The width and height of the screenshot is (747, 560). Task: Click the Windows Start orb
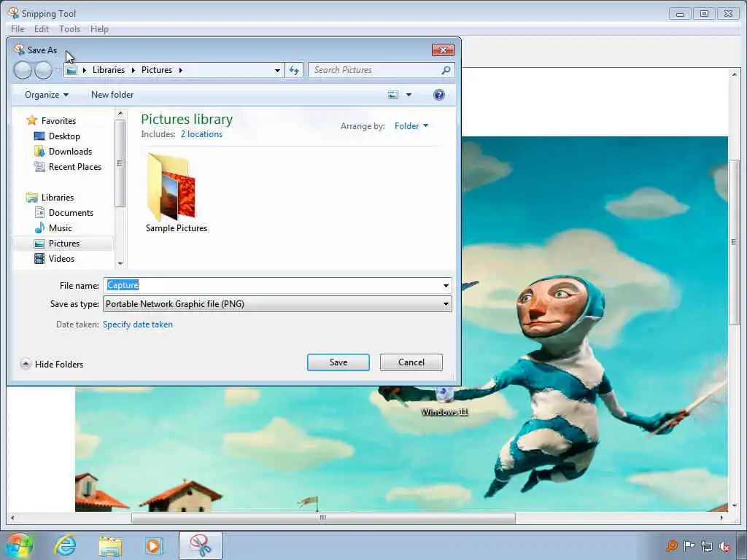pos(20,545)
